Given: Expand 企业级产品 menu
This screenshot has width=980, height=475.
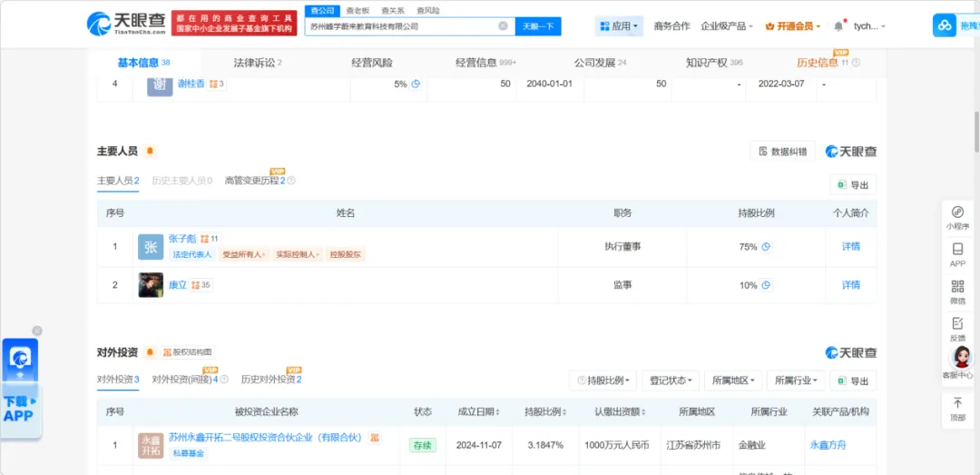Looking at the screenshot, I should pyautogui.click(x=727, y=26).
